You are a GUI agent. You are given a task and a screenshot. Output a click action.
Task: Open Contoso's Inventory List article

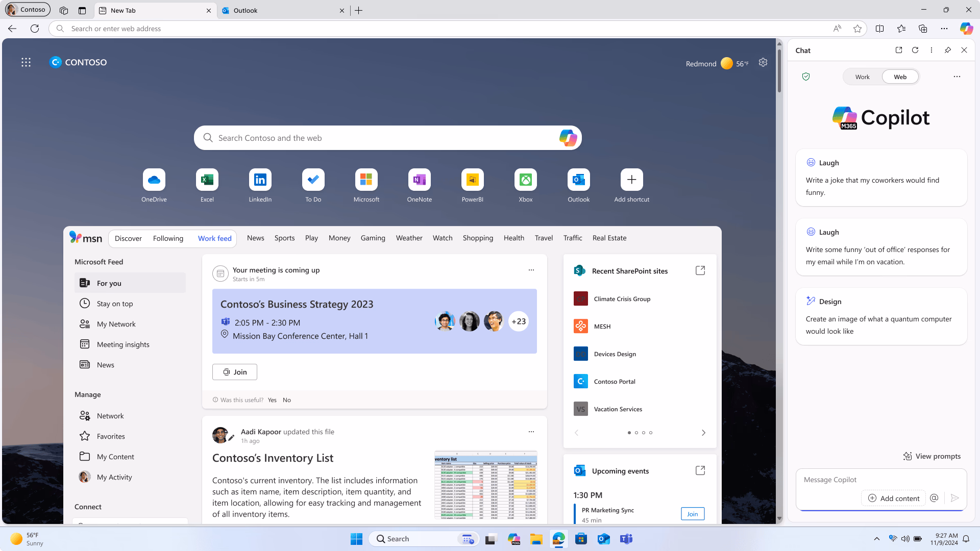point(273,458)
